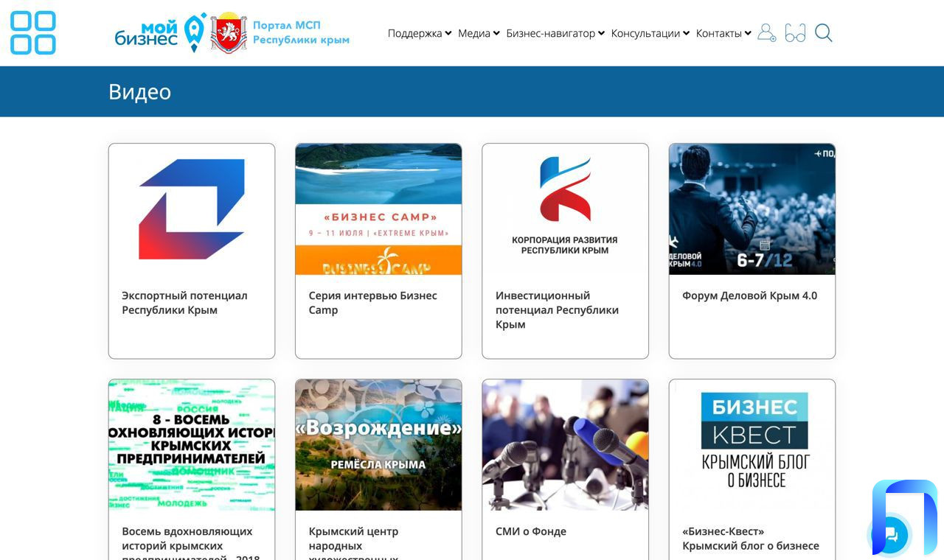Open the Корпорация развития Республики Крым thumbnail
944x560 pixels.
click(565, 209)
